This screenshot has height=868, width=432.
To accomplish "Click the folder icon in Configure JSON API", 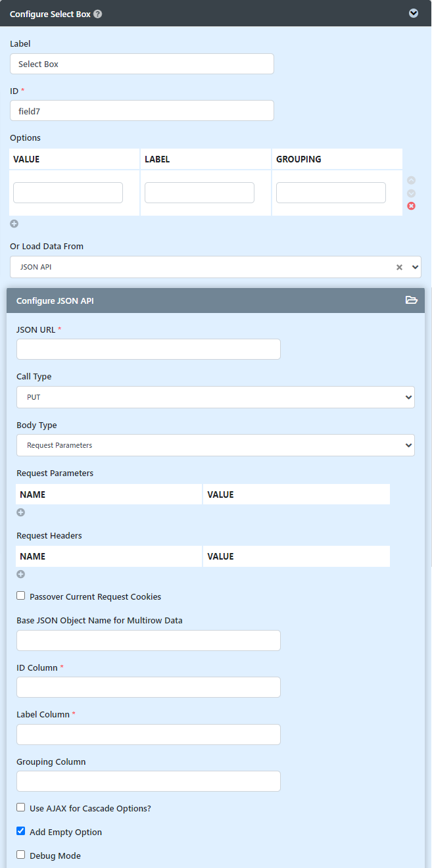I will pyautogui.click(x=412, y=301).
